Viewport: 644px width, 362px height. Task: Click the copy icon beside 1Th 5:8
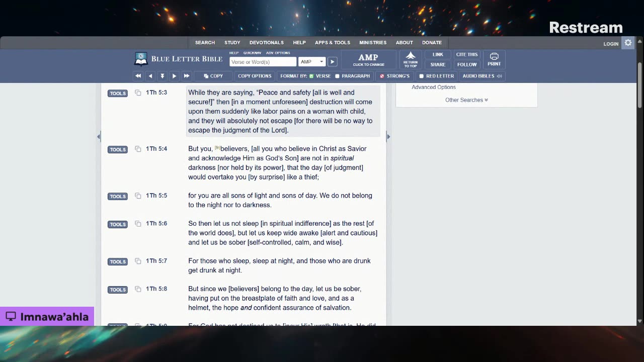pos(138,289)
